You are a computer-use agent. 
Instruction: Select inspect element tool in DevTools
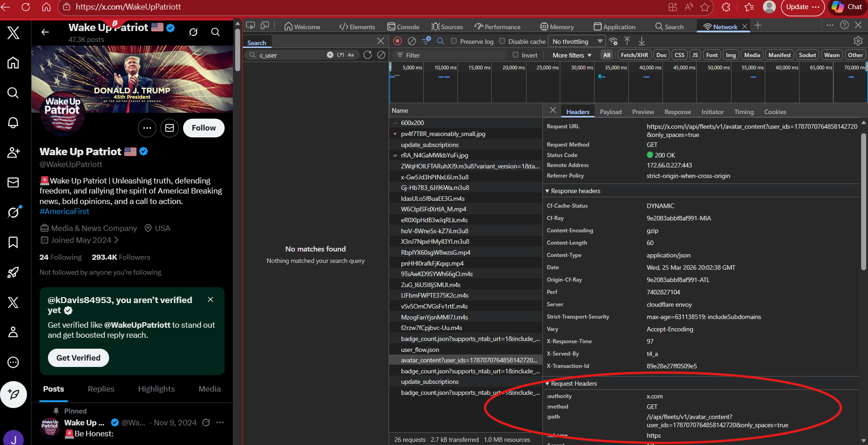250,26
